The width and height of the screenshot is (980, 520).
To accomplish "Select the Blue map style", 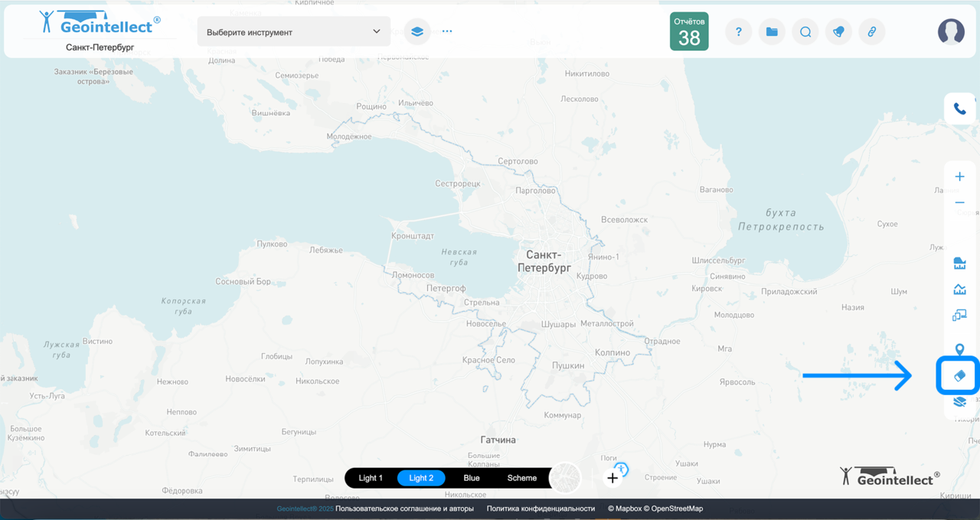I will click(x=472, y=478).
